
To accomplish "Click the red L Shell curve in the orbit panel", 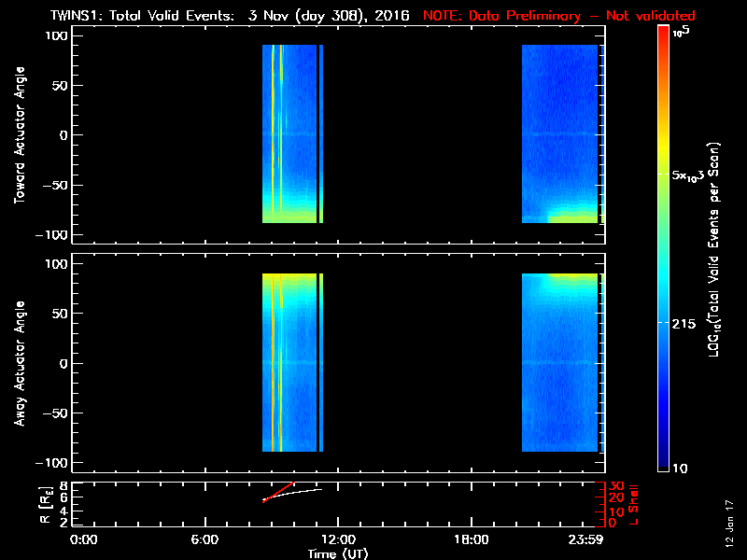I will [x=280, y=491].
